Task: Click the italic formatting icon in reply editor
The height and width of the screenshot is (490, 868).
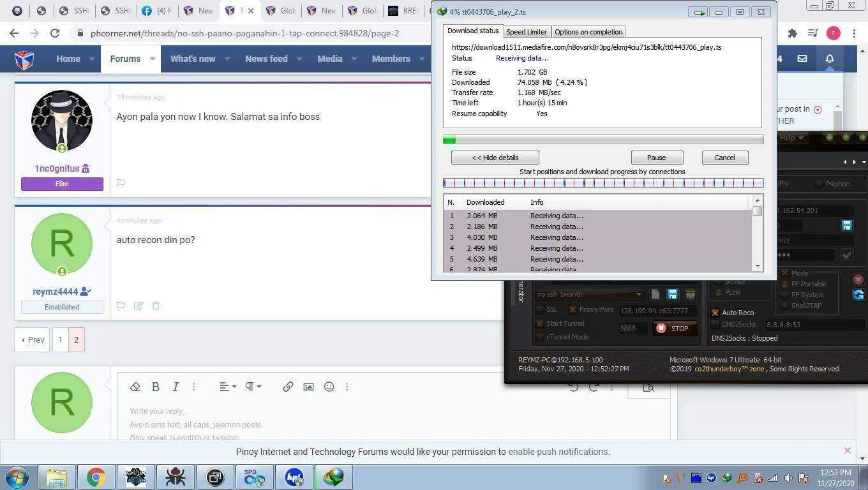Action: coord(176,387)
